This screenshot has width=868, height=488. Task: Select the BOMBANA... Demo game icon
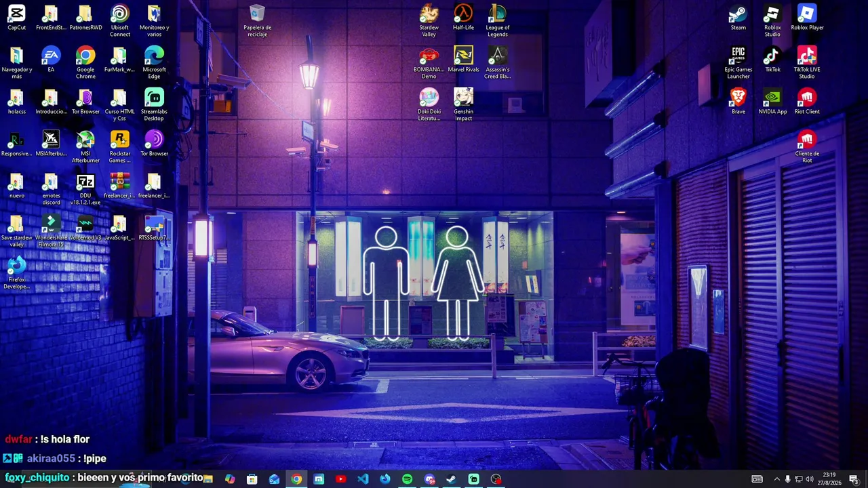[x=429, y=63]
